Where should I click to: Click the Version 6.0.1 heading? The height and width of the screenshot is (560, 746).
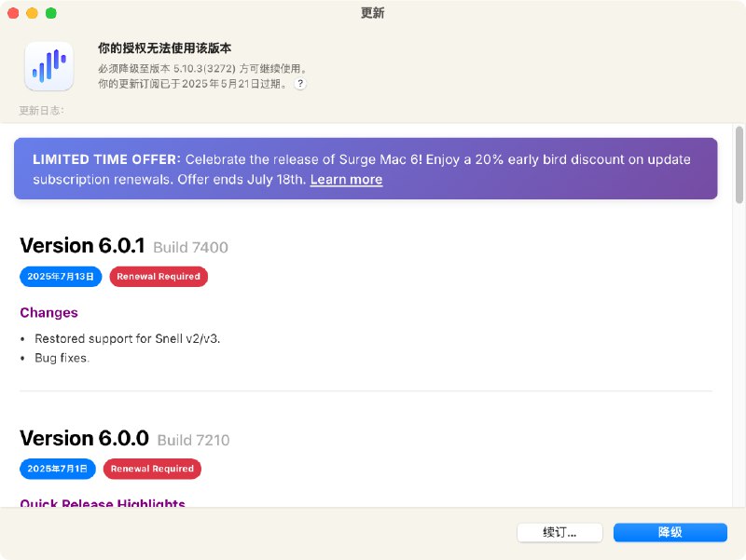(82, 246)
